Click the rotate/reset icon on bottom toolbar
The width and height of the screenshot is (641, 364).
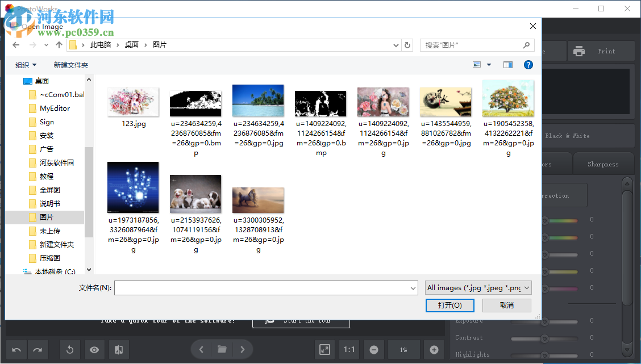(x=70, y=349)
